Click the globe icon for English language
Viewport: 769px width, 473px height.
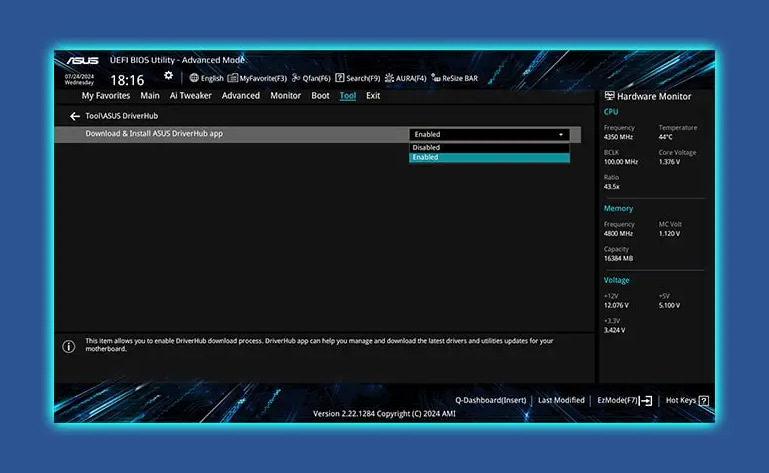pyautogui.click(x=194, y=78)
